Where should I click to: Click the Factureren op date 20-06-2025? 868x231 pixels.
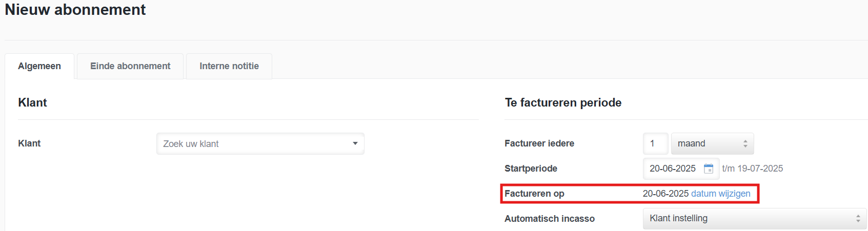click(665, 194)
